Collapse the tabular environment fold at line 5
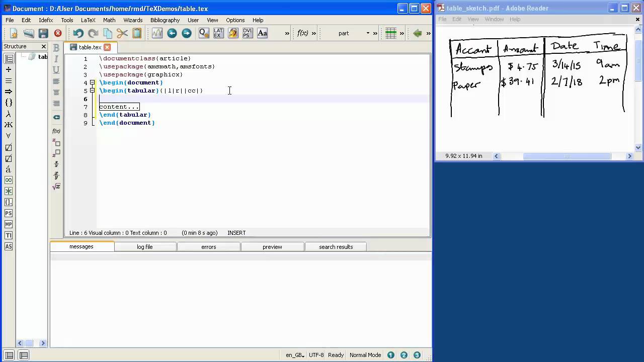This screenshot has height=362, width=644. pyautogui.click(x=93, y=90)
